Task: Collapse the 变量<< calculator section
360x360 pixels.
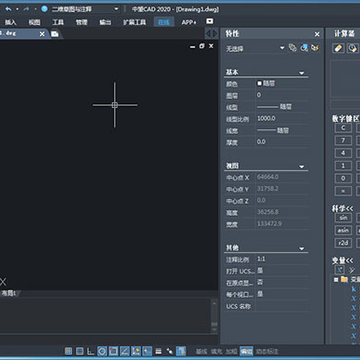Action: [x=342, y=260]
